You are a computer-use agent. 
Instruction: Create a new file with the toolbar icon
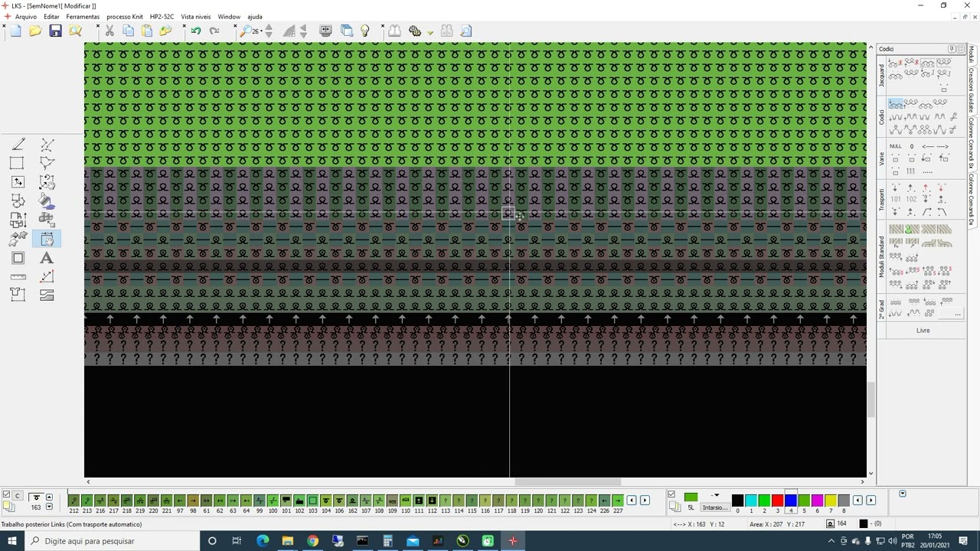[15, 31]
